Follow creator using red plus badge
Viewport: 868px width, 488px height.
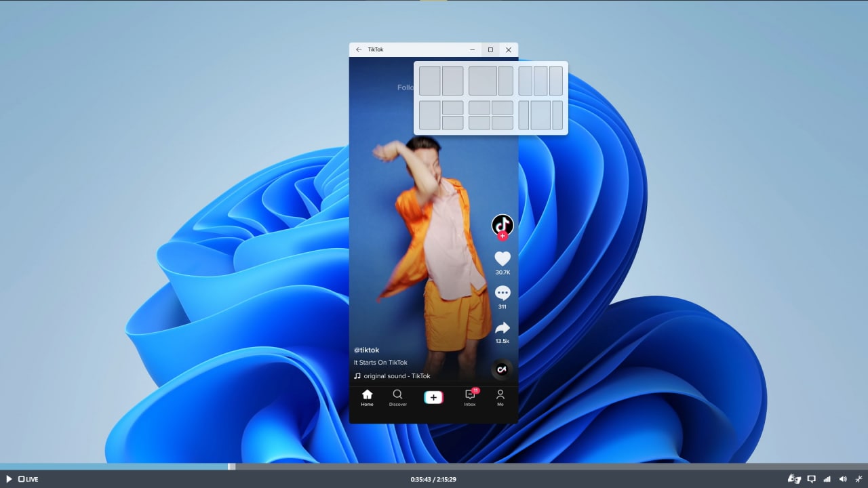502,236
